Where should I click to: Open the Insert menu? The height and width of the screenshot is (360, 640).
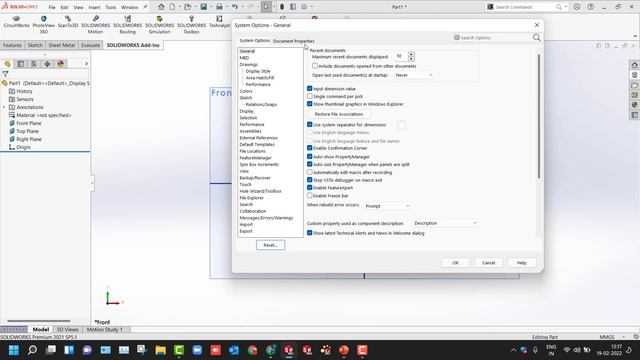coord(94,7)
